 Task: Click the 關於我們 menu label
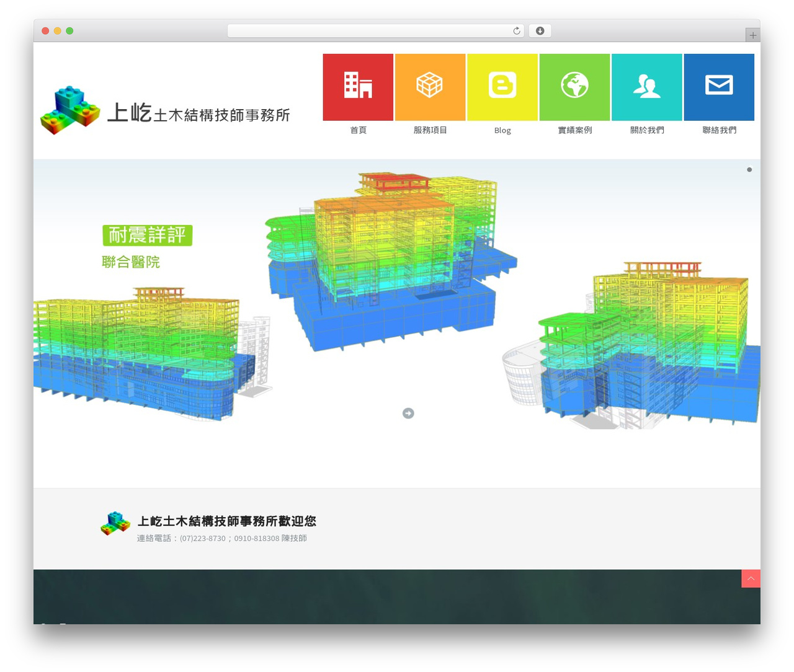pos(647,130)
